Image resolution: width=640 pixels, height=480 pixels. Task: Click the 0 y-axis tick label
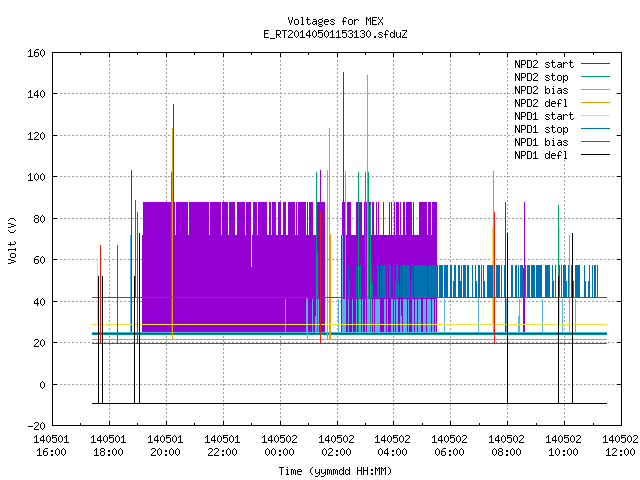42,384
